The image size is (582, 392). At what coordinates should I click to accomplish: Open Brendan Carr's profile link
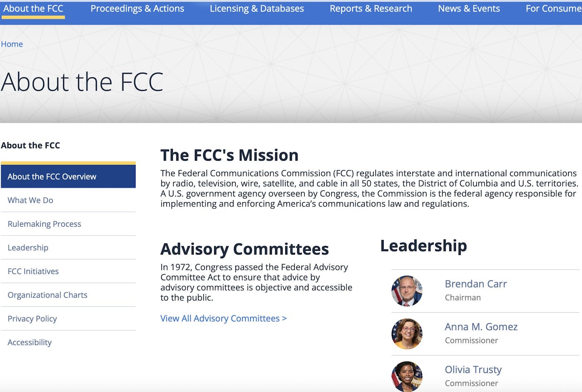click(x=476, y=284)
